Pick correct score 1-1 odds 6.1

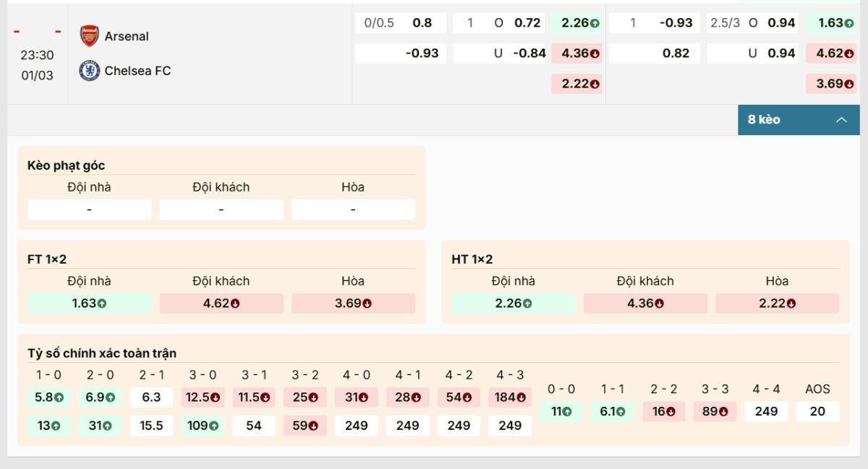[x=612, y=411]
